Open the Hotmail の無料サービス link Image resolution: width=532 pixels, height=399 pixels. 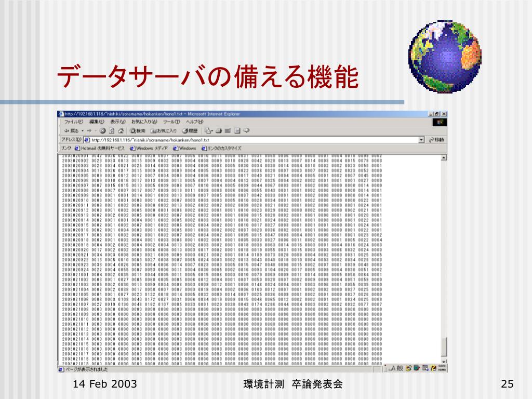click(100, 148)
